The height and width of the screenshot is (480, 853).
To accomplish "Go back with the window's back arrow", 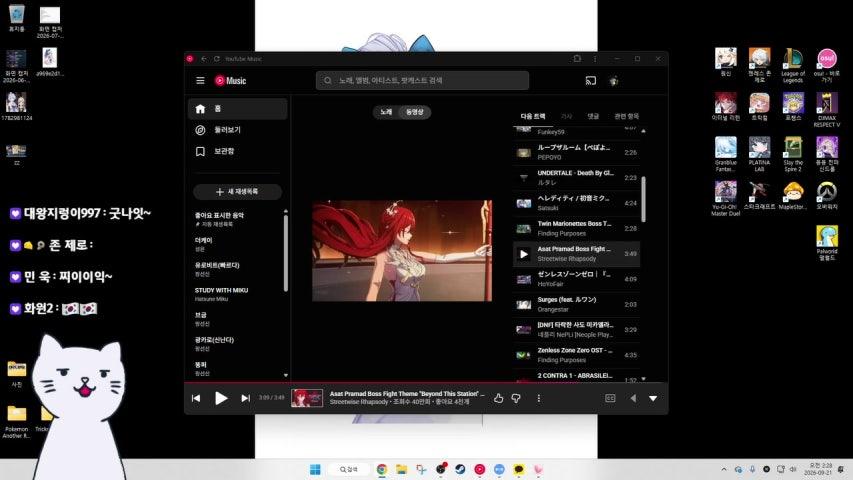I will pos(203,59).
